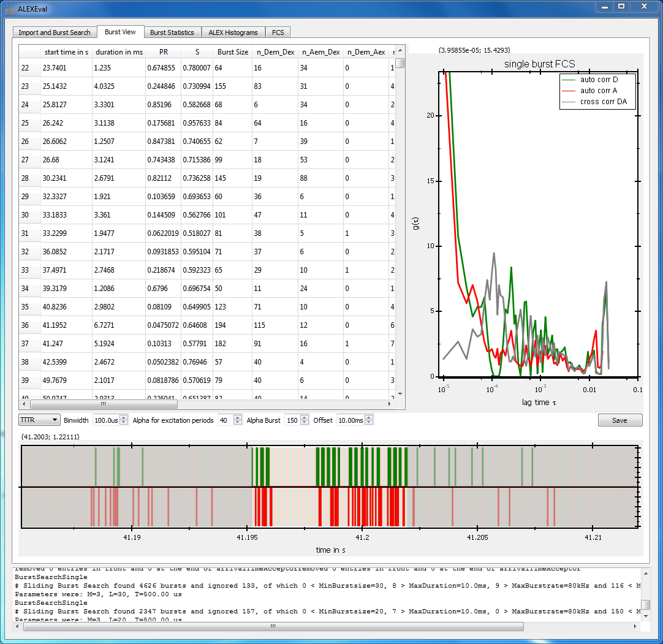Maximize the ALEXEval window

tap(621, 6)
